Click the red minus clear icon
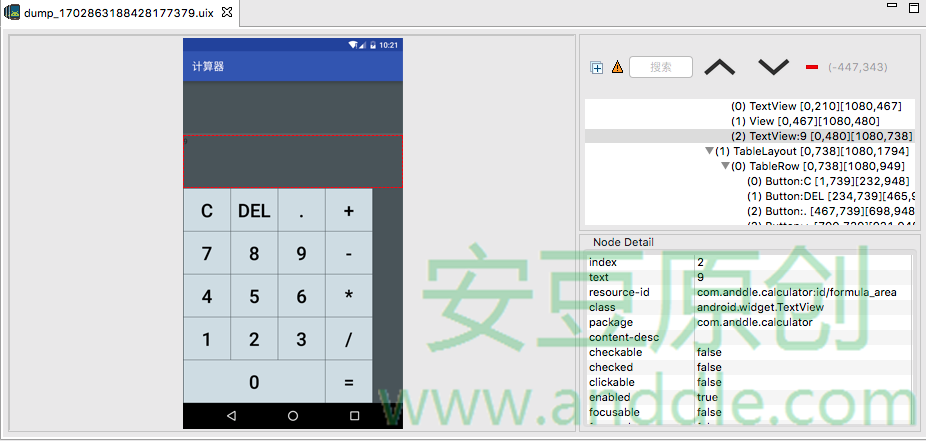The width and height of the screenshot is (926, 441). click(x=811, y=67)
